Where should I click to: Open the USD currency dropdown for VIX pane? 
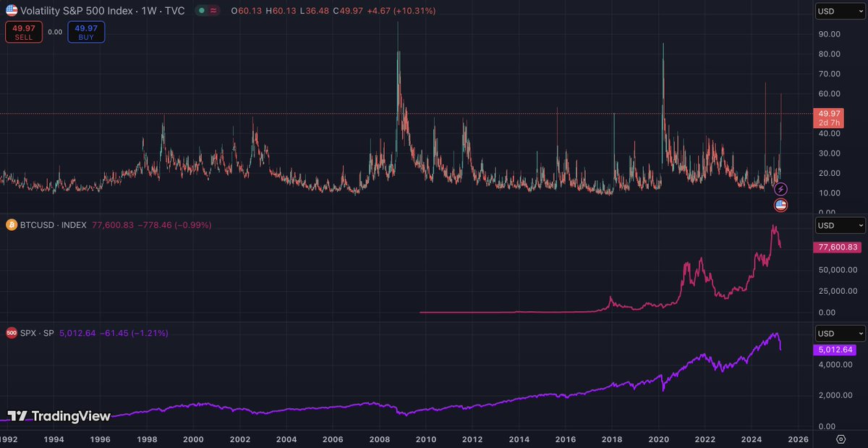[840, 11]
